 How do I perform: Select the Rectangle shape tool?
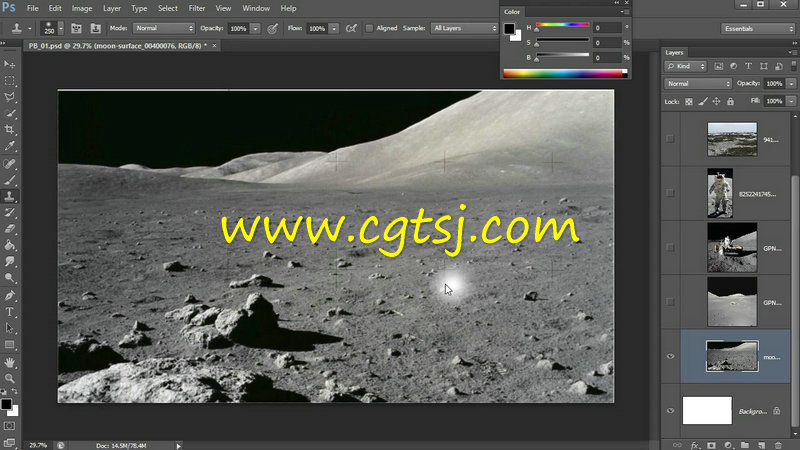pyautogui.click(x=9, y=345)
